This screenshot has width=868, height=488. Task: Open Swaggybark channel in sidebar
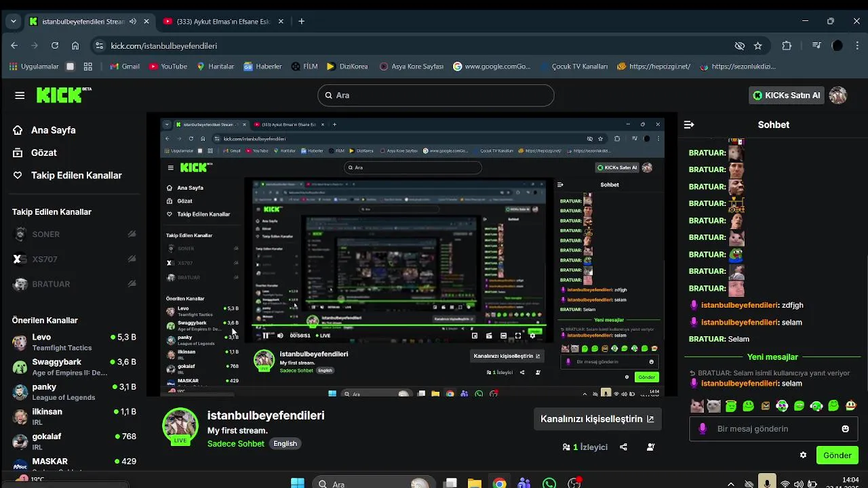74,367
